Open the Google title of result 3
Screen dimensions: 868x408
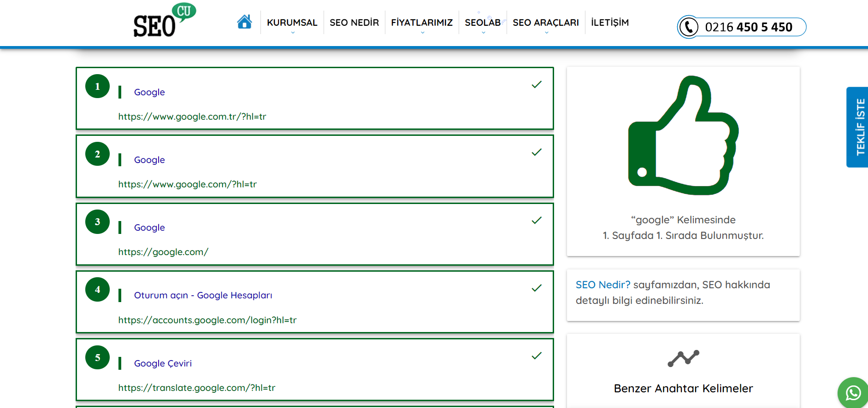coord(149,227)
